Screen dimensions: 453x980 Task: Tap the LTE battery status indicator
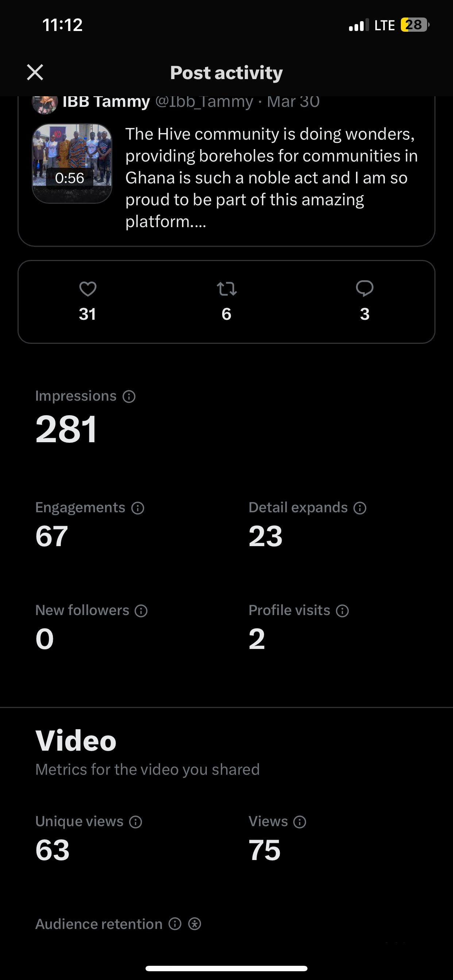415,25
